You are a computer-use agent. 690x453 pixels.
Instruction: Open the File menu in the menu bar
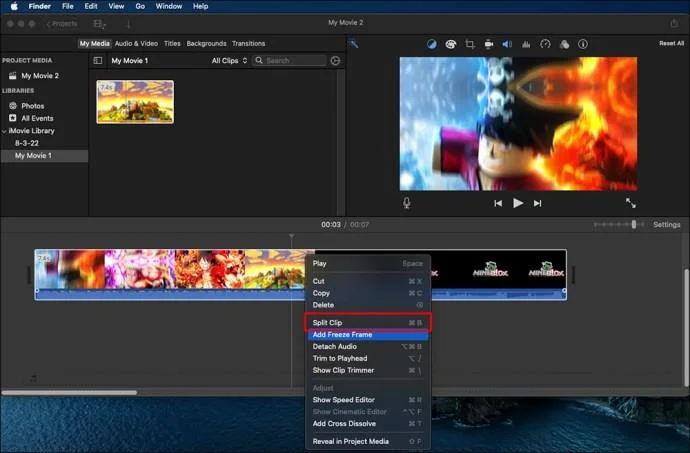click(x=67, y=6)
